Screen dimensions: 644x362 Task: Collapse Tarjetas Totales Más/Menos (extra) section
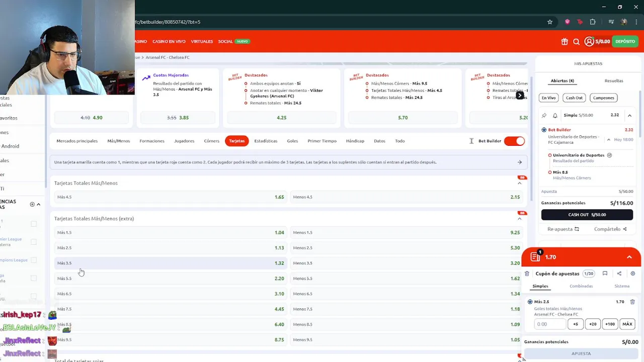pyautogui.click(x=520, y=219)
